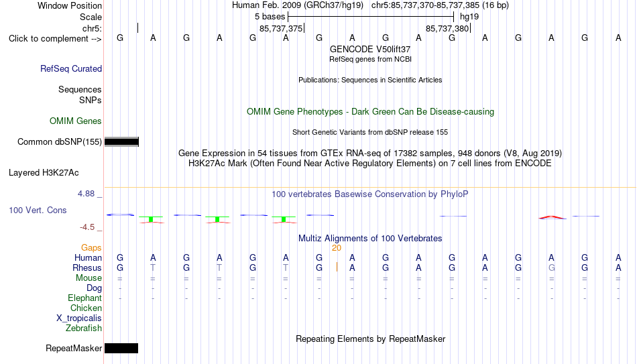Click the Layered H3K27Ac track label

(44, 173)
